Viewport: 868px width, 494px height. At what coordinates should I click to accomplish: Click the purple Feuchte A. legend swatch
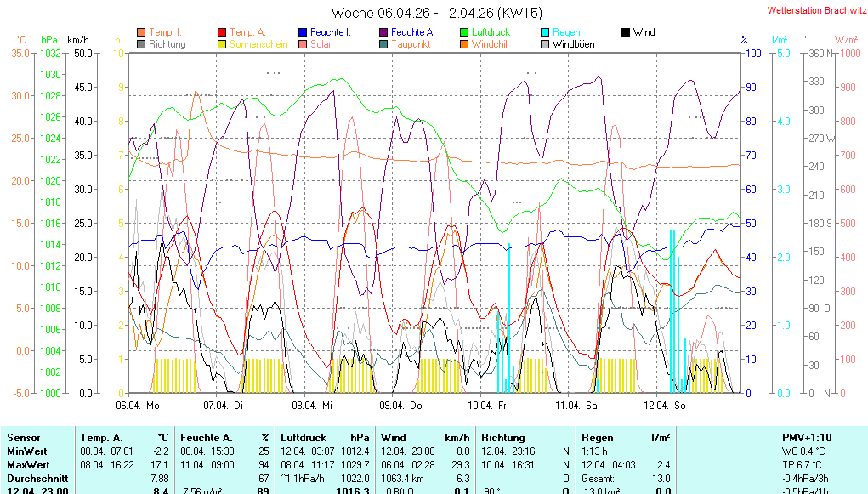pos(383,32)
